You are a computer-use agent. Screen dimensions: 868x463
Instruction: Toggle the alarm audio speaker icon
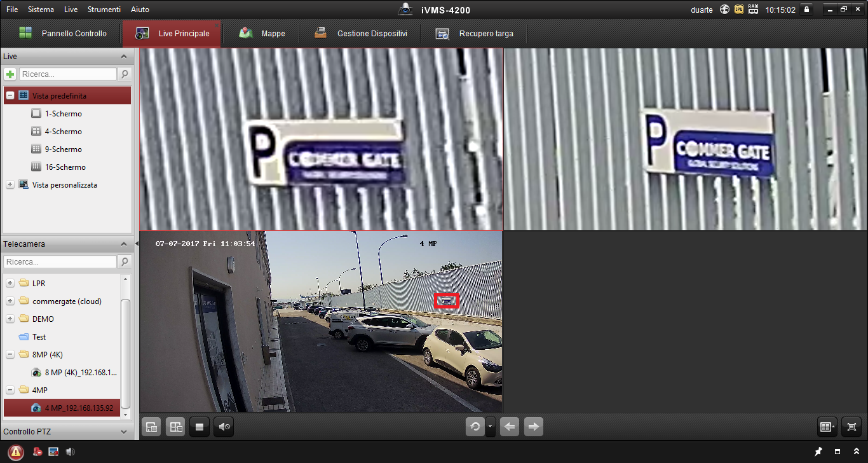(71, 452)
